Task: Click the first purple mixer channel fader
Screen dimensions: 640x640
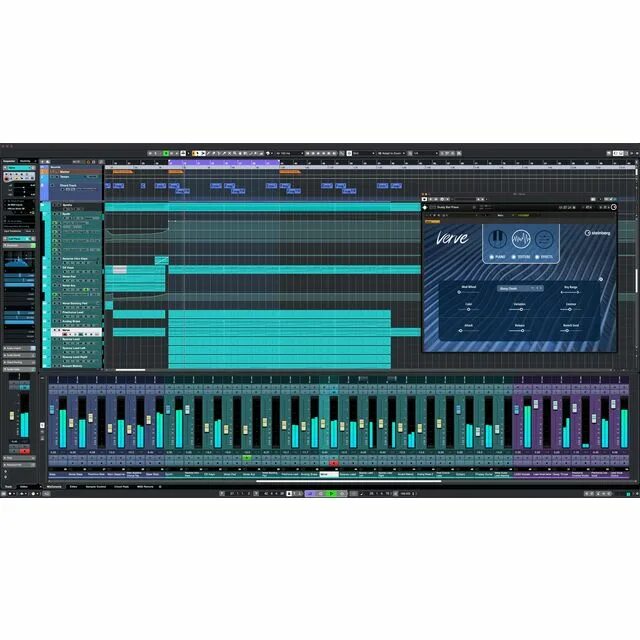Action: [516, 409]
